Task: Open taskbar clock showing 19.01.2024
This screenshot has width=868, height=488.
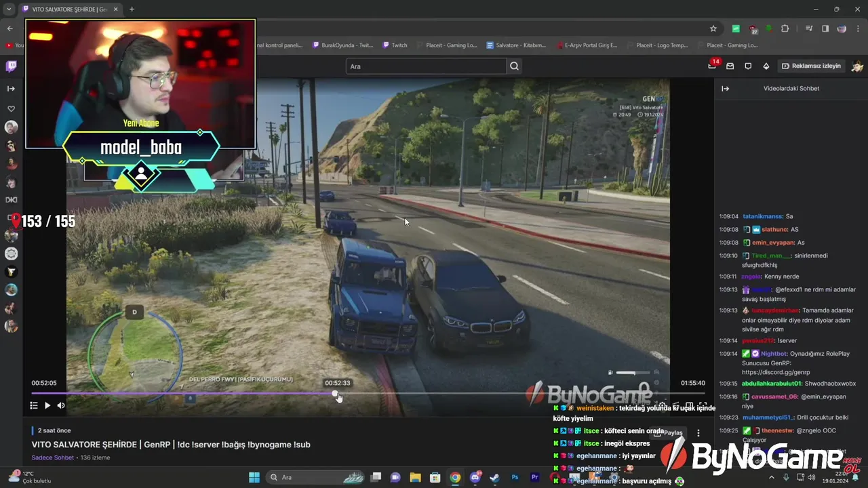Action: tap(833, 477)
